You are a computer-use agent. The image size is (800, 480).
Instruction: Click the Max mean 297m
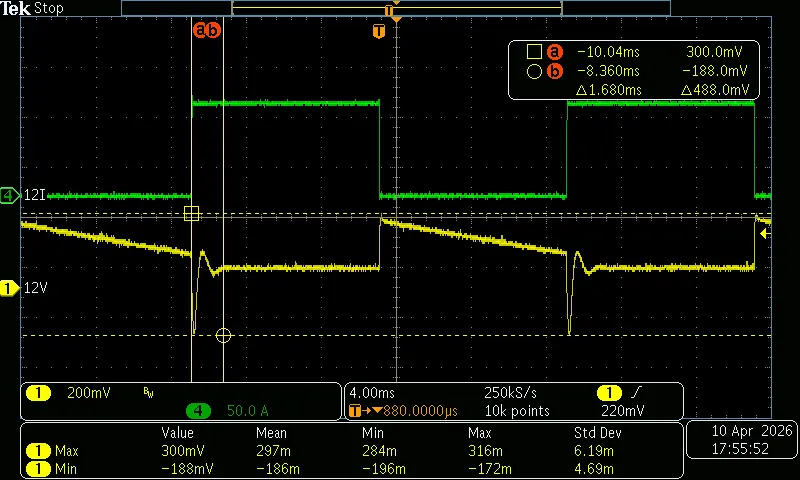point(273,451)
